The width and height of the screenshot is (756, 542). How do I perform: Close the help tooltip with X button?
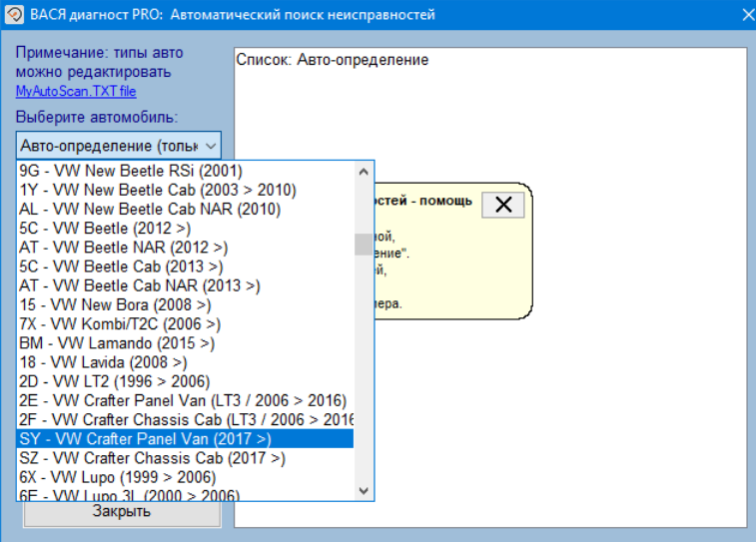503,205
